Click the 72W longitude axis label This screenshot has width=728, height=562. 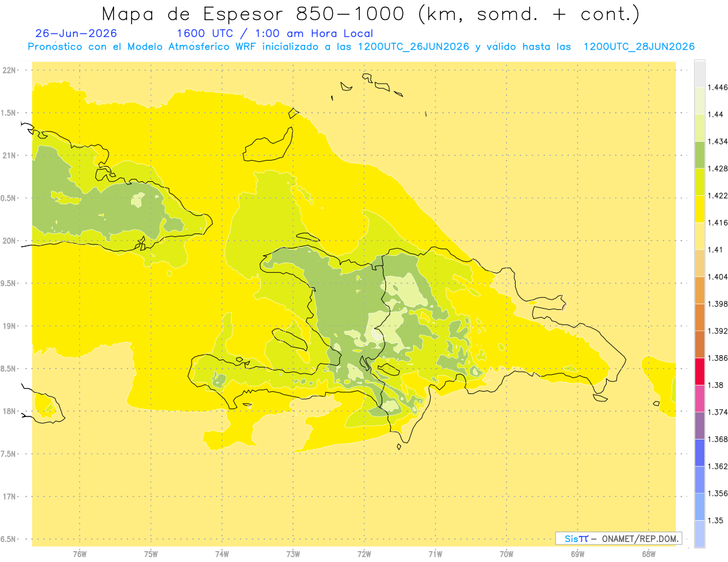(365, 554)
